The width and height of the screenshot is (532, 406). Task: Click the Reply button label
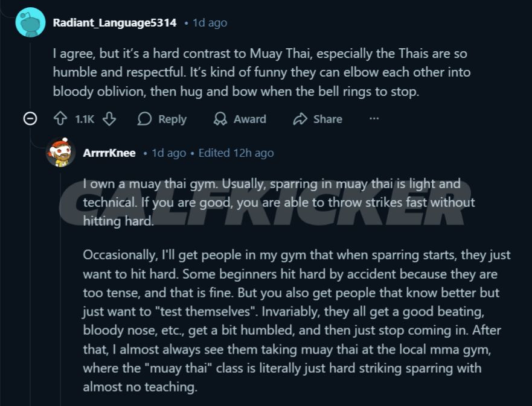click(x=172, y=119)
